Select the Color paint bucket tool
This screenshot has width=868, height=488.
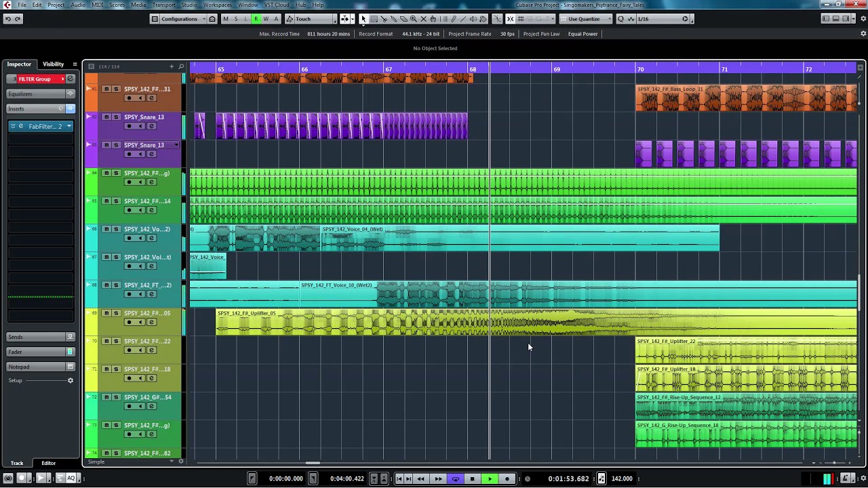pos(483,19)
